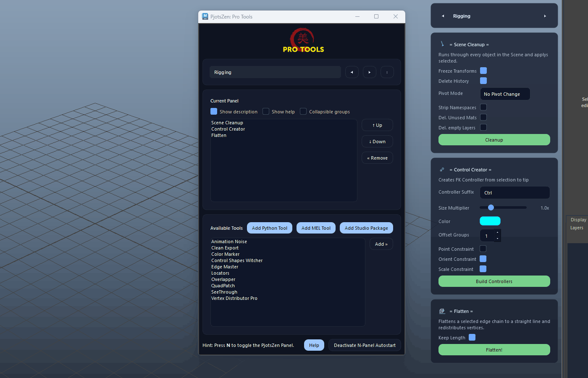Click previous panel arrow in Pro Tools window
This screenshot has height=378, width=588.
click(x=352, y=72)
